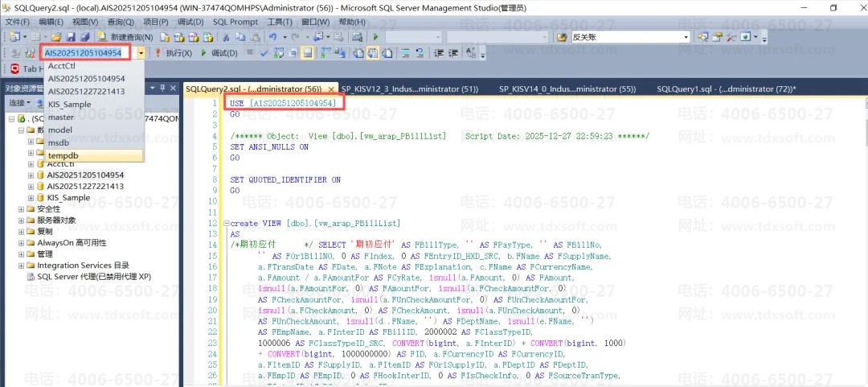Expand the KIS_Sample database node

click(x=31, y=197)
